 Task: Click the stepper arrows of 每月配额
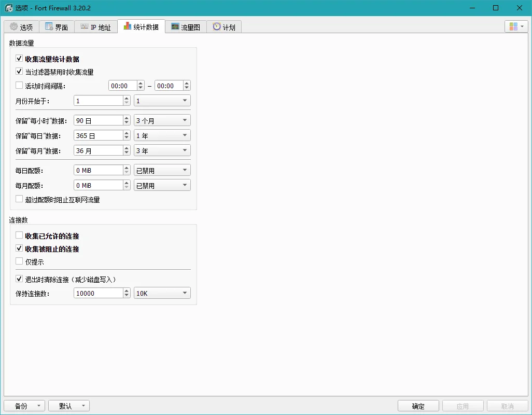127,185
